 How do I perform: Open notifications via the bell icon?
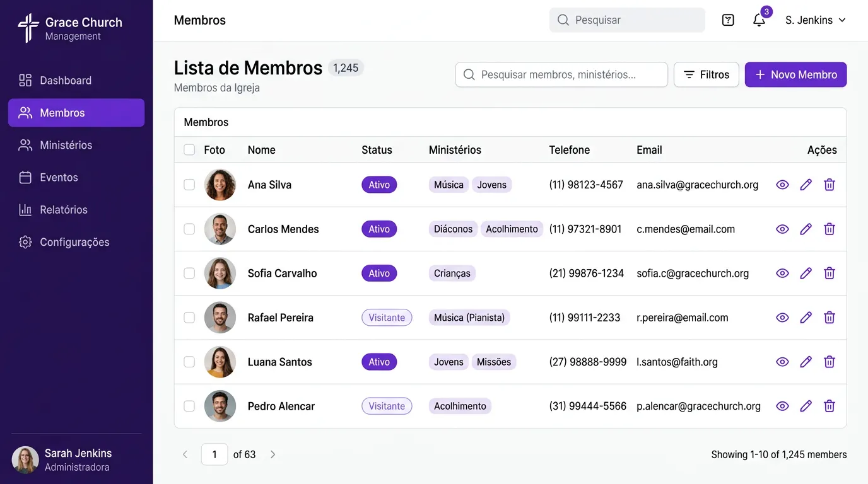[x=758, y=20]
